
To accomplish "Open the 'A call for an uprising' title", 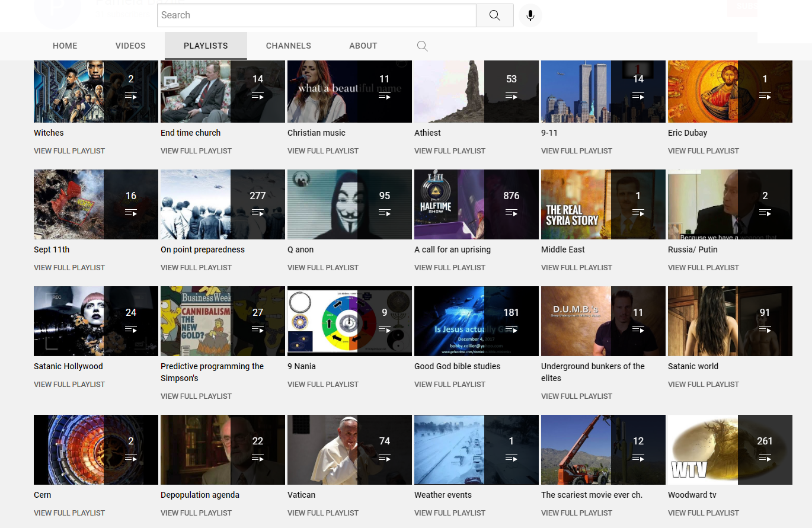I will pyautogui.click(x=452, y=249).
